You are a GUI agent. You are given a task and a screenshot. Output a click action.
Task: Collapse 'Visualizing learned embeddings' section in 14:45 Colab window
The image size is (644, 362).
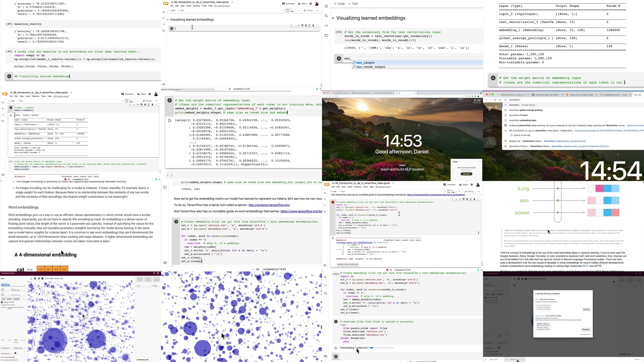click(x=168, y=20)
